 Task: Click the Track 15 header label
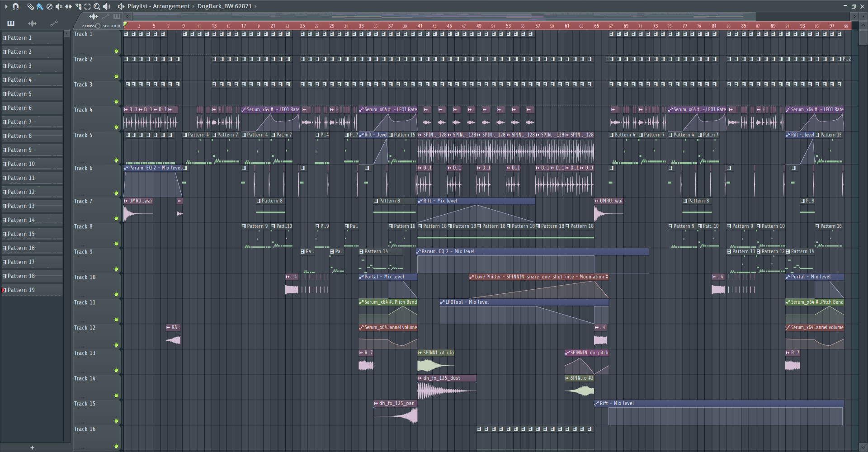pyautogui.click(x=85, y=404)
